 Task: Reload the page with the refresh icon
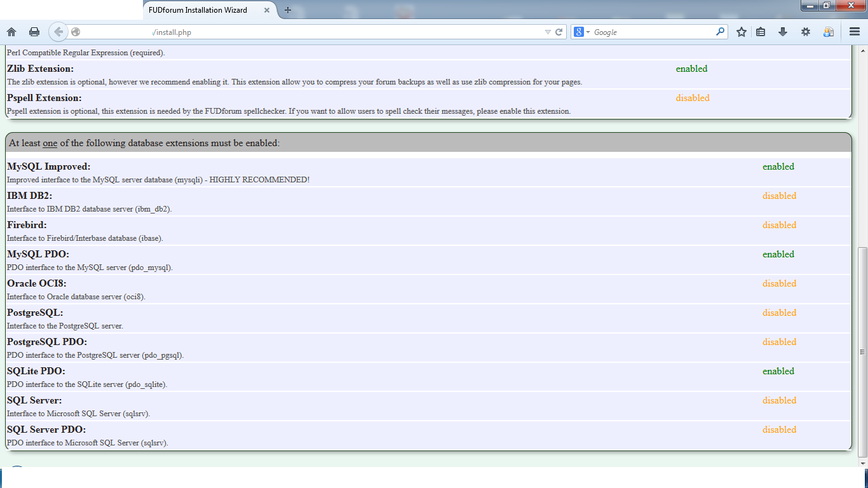tap(559, 32)
